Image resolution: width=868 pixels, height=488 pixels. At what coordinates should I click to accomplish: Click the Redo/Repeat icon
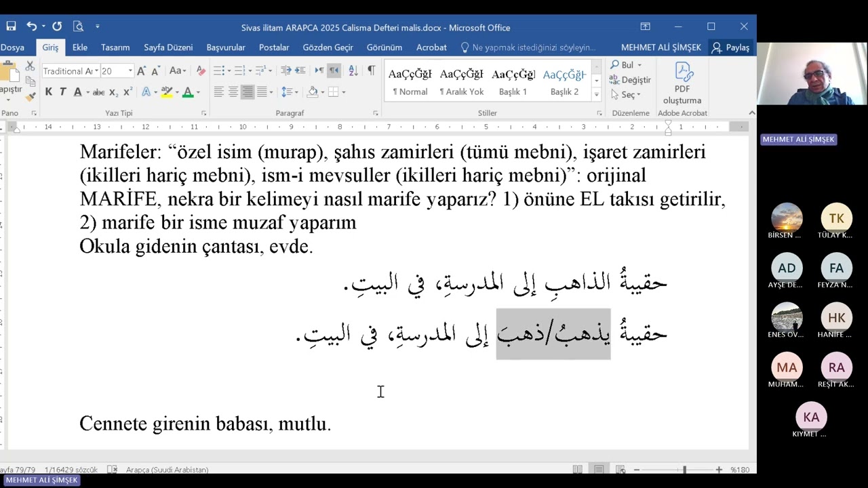point(57,26)
